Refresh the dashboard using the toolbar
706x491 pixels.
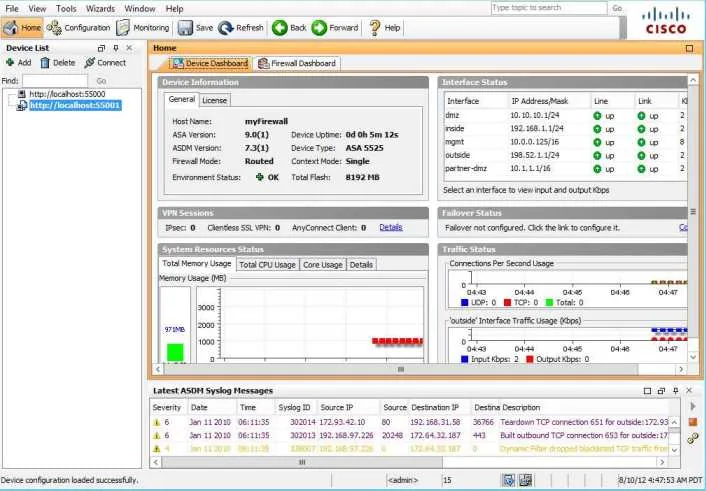click(x=241, y=28)
